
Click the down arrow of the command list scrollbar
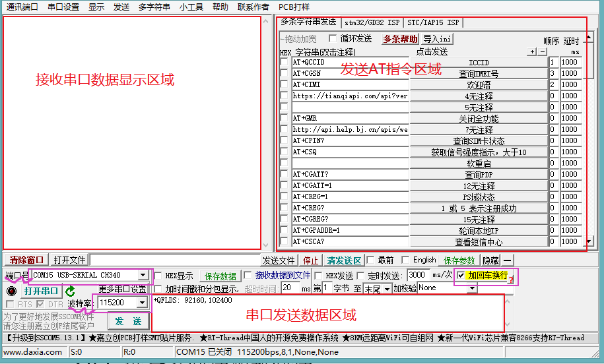tap(589, 241)
